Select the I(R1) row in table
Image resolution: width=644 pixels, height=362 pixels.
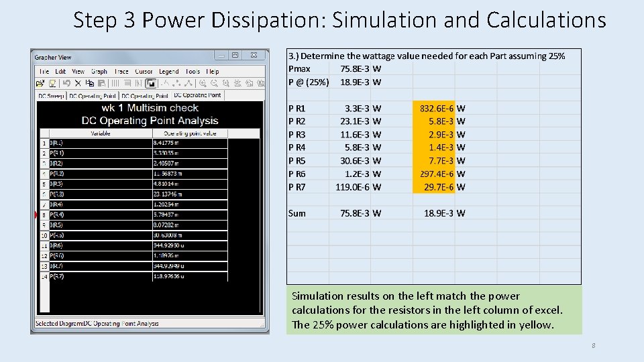click(101, 143)
